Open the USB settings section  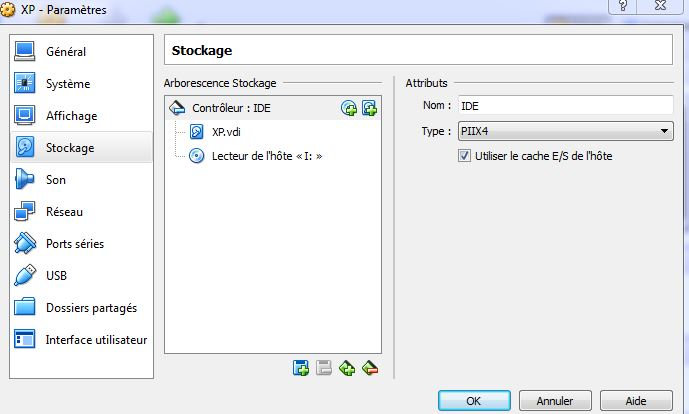[58, 276]
